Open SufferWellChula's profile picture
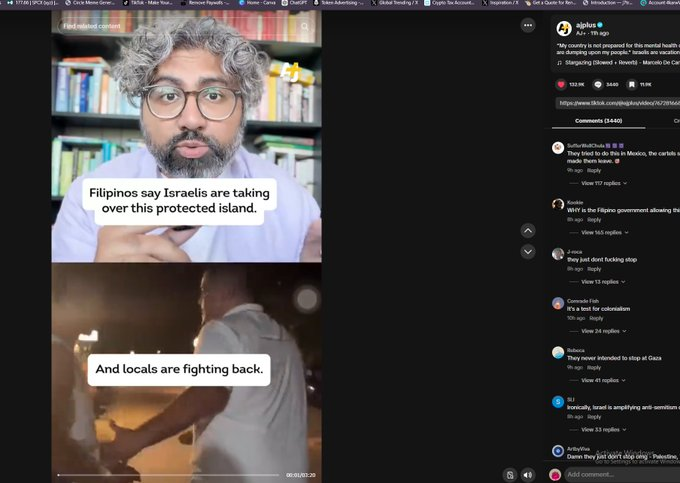 point(558,147)
